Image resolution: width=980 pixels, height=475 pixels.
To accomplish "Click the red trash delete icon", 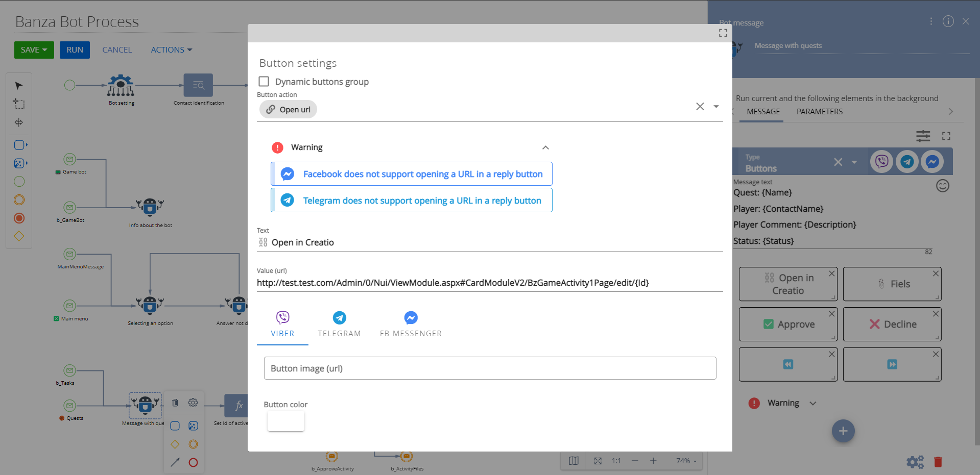I will [x=938, y=462].
